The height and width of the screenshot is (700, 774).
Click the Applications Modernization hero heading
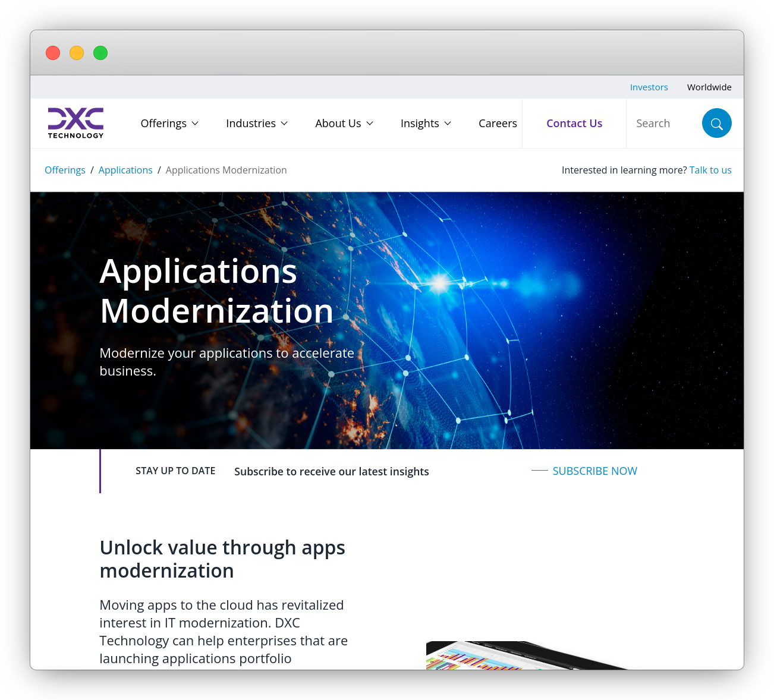[216, 291]
